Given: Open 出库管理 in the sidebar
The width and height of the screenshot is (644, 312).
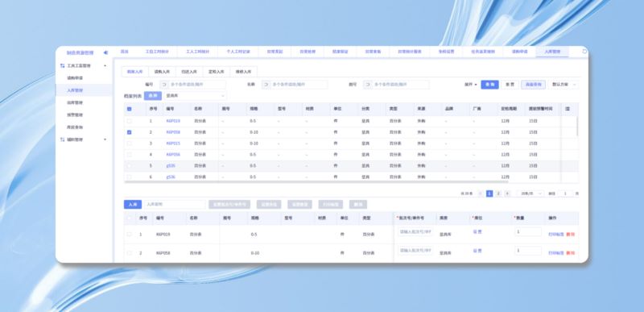Looking at the screenshot, I should point(75,102).
